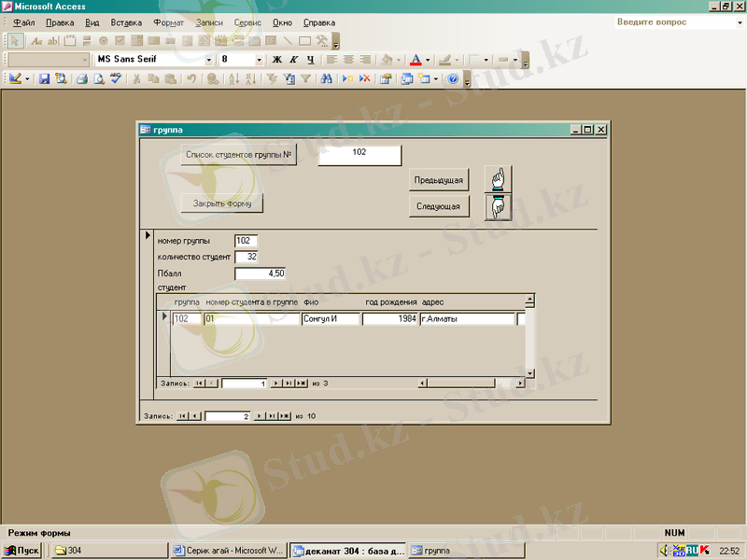Click the Print icon in the toolbar
747x560 pixels.
pyautogui.click(x=81, y=79)
